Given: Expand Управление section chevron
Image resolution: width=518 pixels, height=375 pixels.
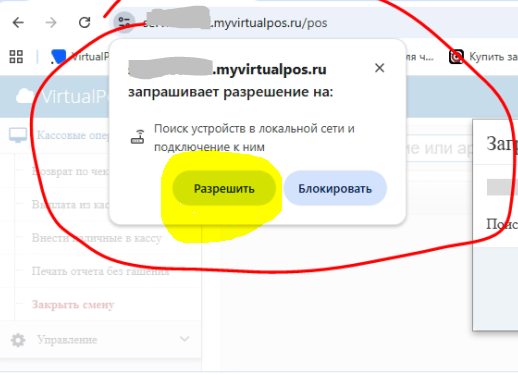Looking at the screenshot, I should (x=184, y=339).
